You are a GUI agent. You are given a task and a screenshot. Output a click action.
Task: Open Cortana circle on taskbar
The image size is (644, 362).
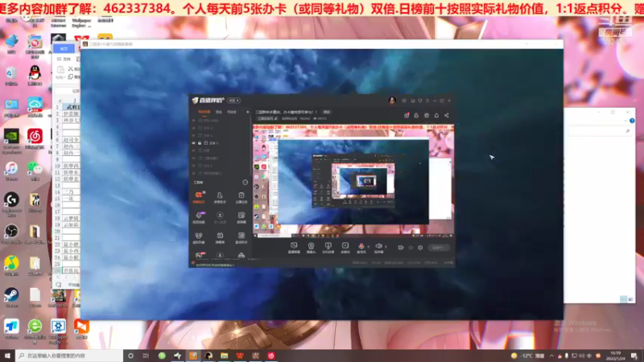coord(130,356)
